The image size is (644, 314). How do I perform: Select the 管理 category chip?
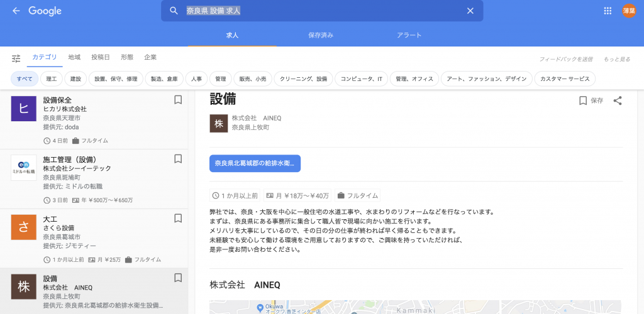pyautogui.click(x=221, y=78)
